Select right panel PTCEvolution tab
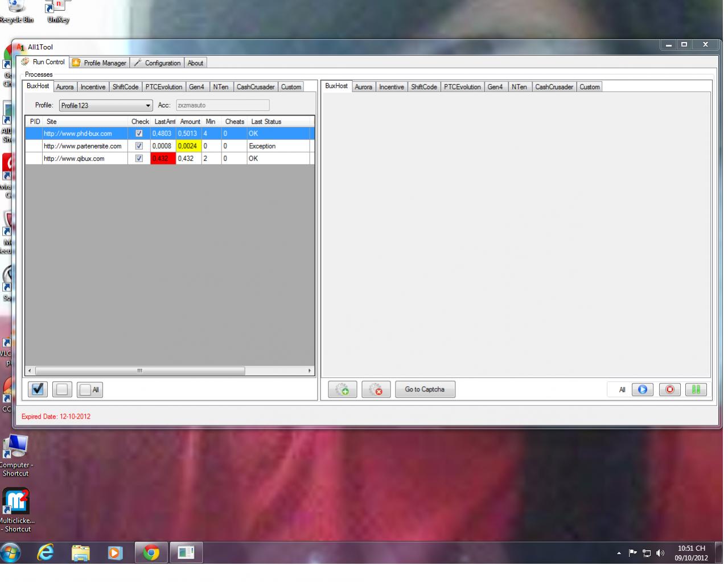The image size is (728, 582). point(463,87)
